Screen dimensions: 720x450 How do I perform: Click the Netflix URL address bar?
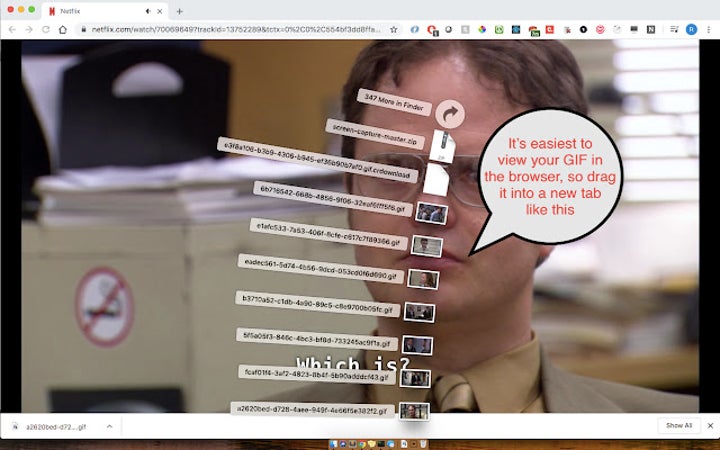tap(230, 29)
